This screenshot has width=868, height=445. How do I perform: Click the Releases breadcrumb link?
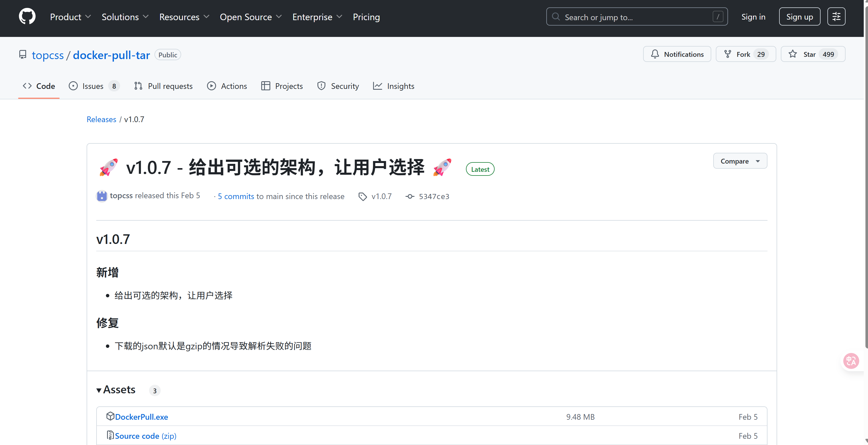point(101,119)
